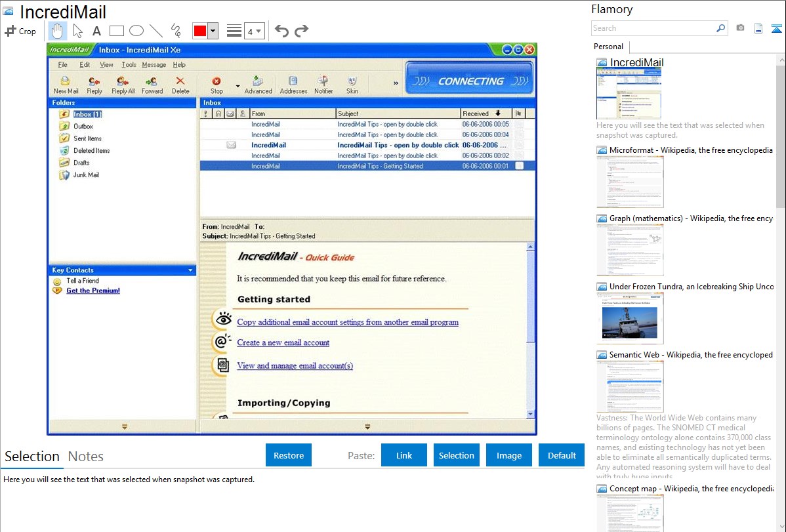
Task: Select the Crop tool
Action: click(20, 31)
